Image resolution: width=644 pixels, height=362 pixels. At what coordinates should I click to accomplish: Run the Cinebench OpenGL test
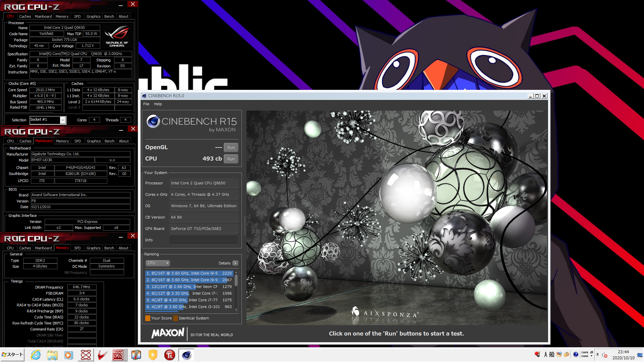(231, 147)
